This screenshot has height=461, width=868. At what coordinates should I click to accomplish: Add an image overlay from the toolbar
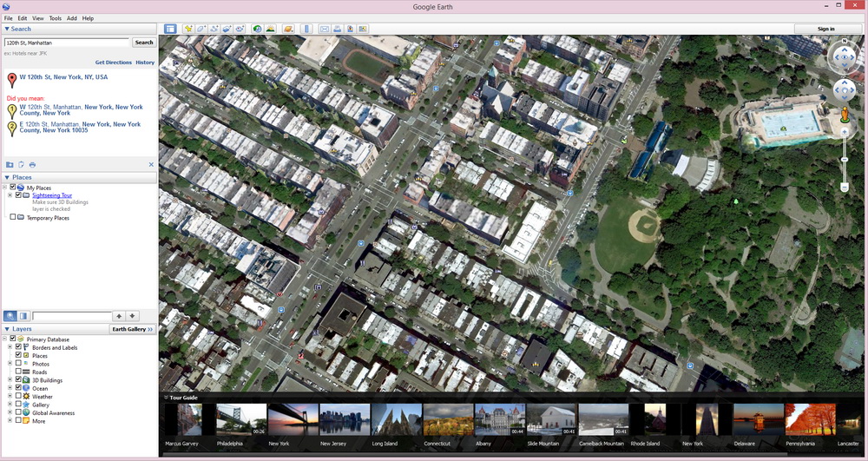(x=227, y=29)
